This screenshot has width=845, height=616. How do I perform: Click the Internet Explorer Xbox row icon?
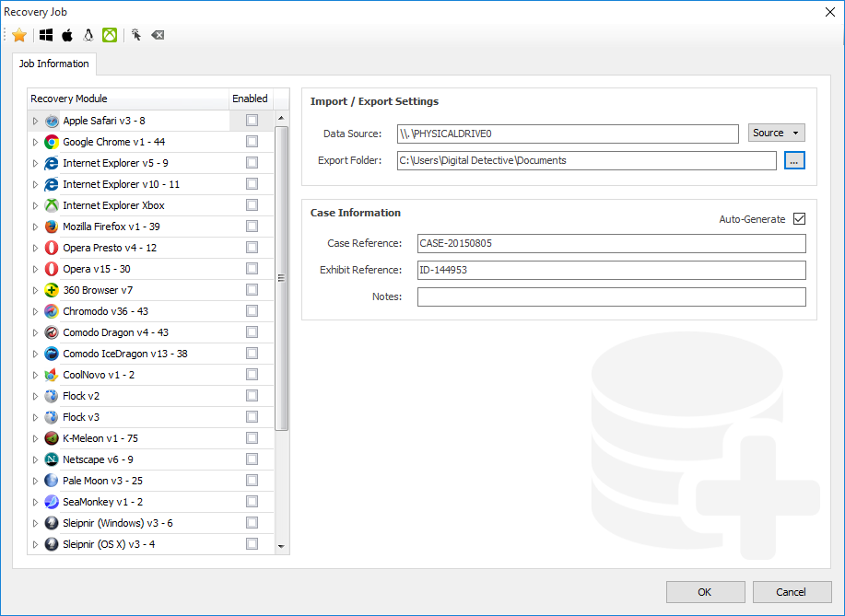point(52,205)
